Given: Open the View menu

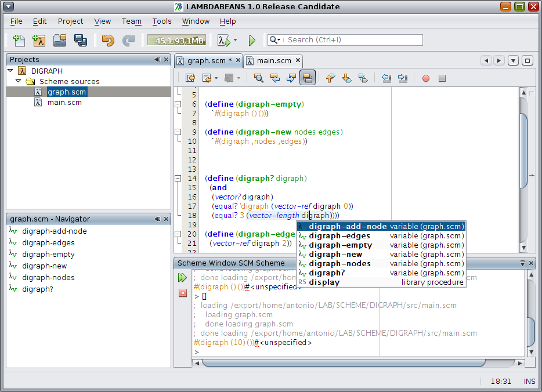Looking at the screenshot, I should pos(102,21).
